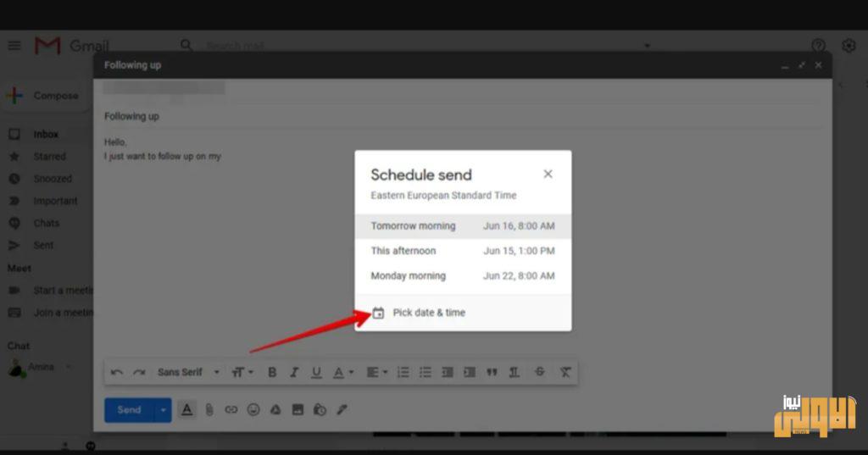Open Gmail settings gear
Screen dimensions: 868x455
coord(849,46)
